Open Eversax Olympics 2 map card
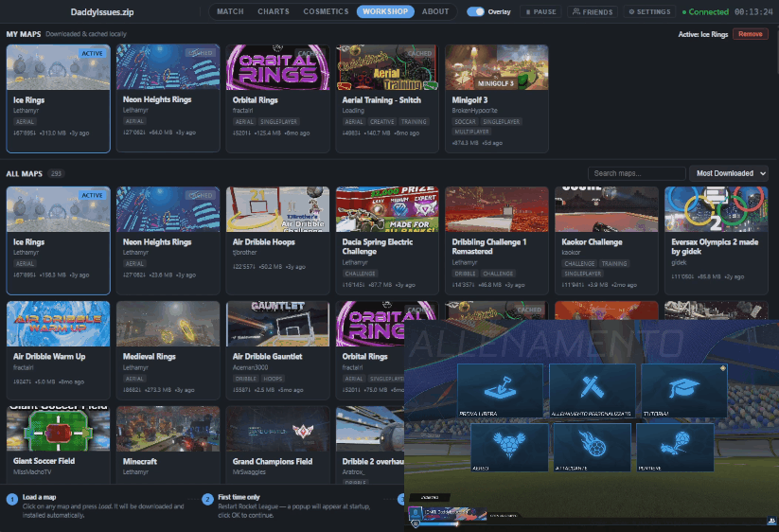 pyautogui.click(x=717, y=240)
